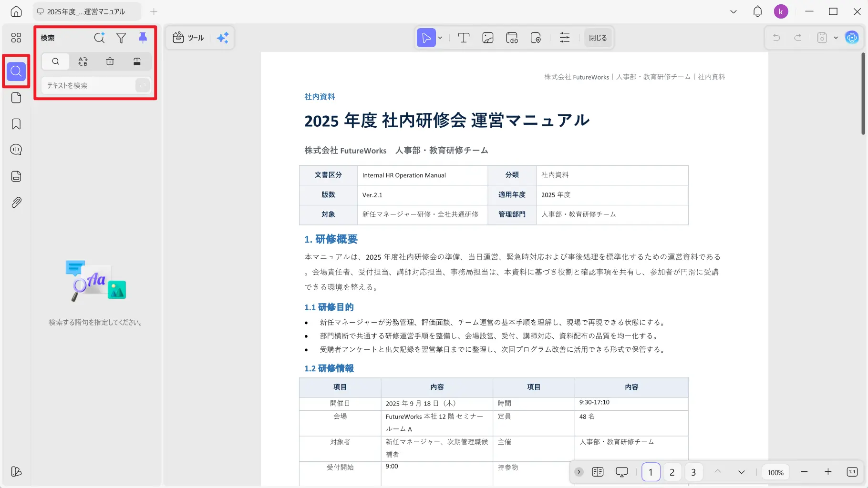Click the Undo arrow
This screenshot has width=868, height=488.
tap(776, 38)
